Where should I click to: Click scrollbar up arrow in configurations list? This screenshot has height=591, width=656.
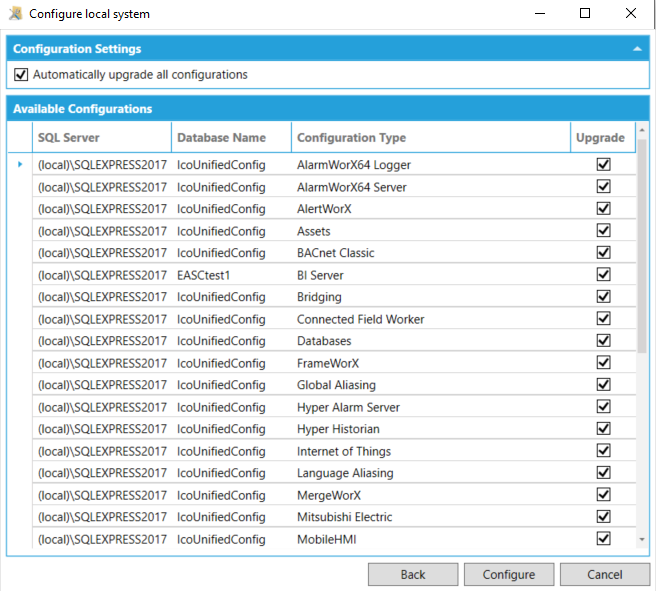click(642, 130)
